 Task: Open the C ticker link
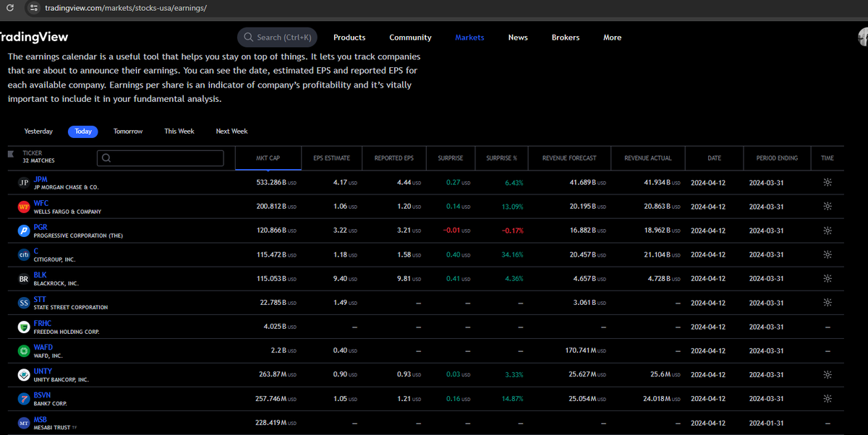point(36,251)
